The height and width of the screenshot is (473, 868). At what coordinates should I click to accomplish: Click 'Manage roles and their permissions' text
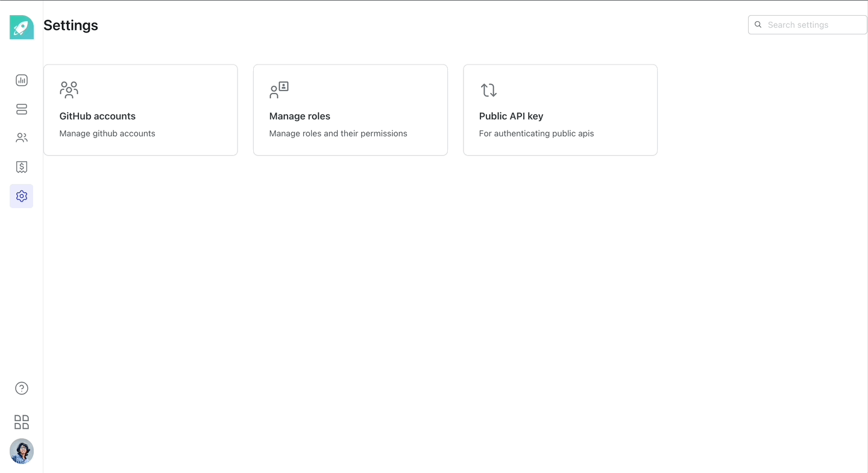click(x=338, y=133)
